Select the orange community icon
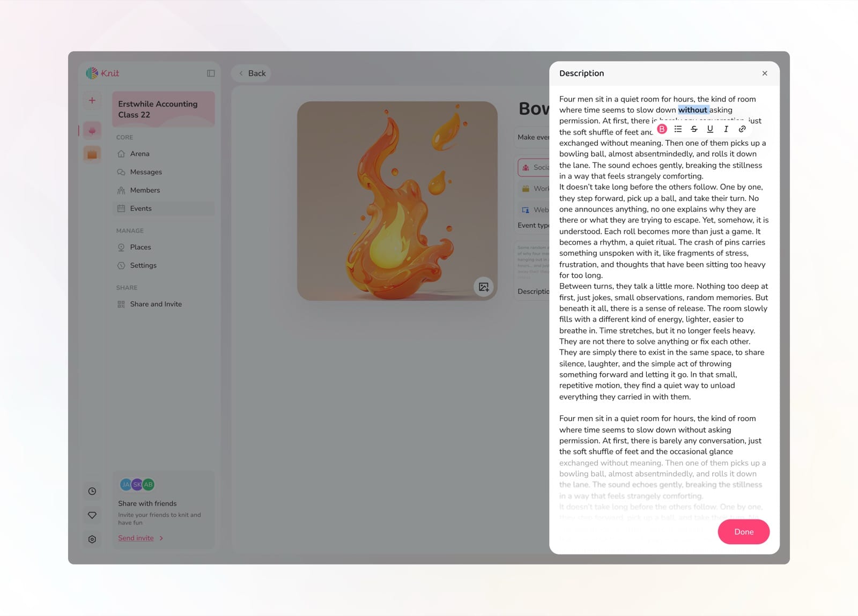Image resolution: width=858 pixels, height=616 pixels. (x=92, y=154)
